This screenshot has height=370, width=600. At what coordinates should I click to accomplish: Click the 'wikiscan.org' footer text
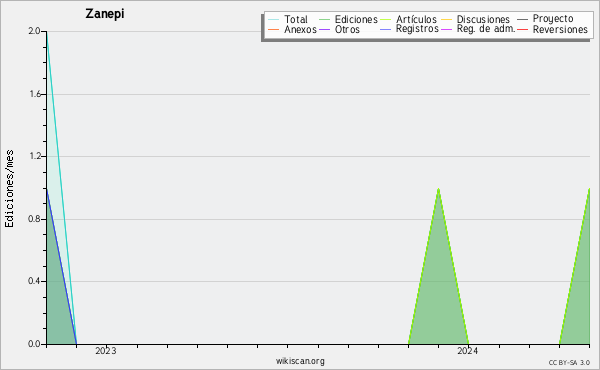click(x=300, y=361)
